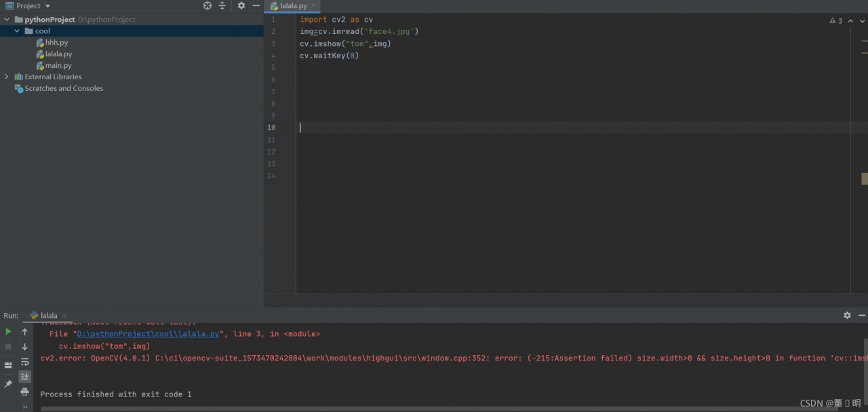Collapse all in Project panel

tap(222, 5)
